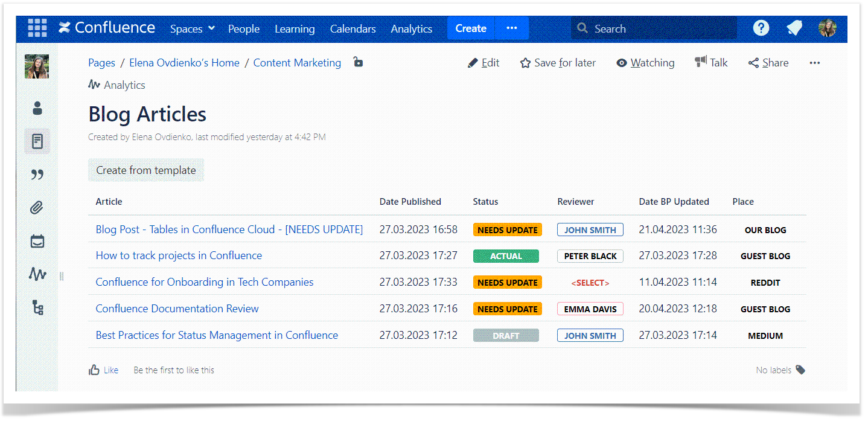Screen dimensions: 868x421
Task: Click the blue Create button
Action: (x=471, y=28)
